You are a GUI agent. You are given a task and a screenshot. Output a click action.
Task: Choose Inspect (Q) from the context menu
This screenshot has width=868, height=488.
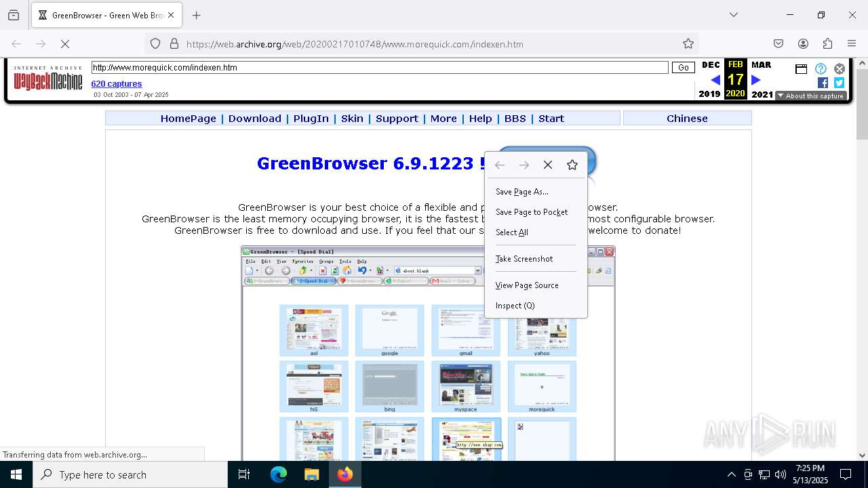(x=536, y=306)
